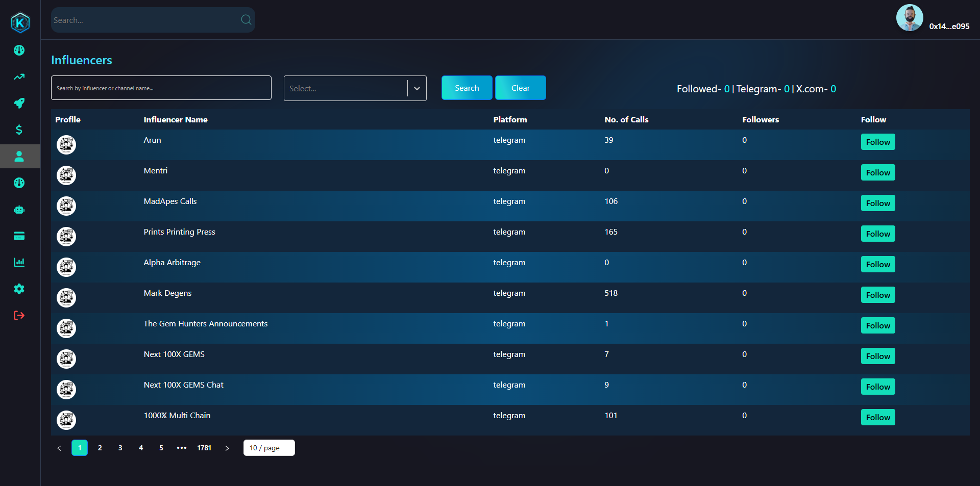Follow the MadApes Calls influencer
Screen dimensions: 980x486
tap(877, 203)
